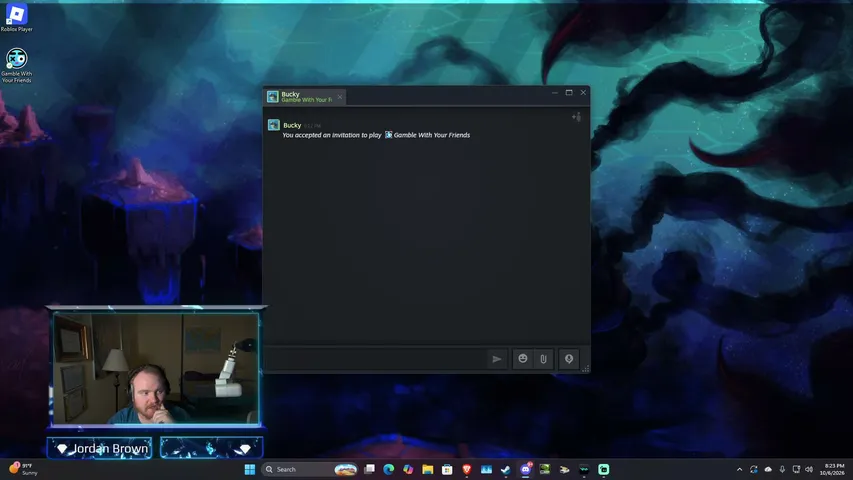Switch to the Bucky chat tab

point(302,97)
